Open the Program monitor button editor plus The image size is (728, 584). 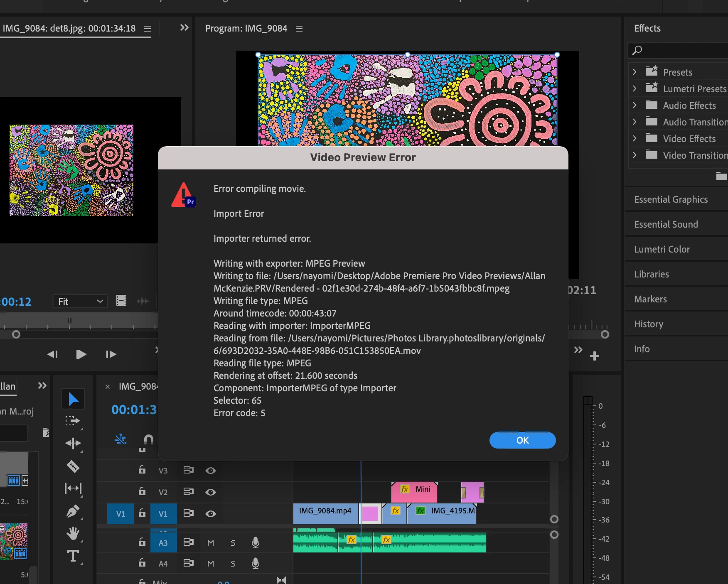(x=595, y=356)
